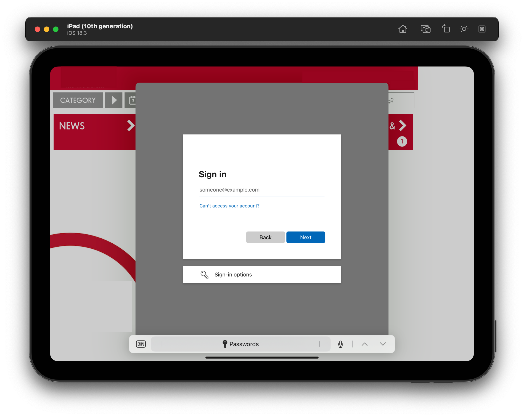Autofill credentials via the Passwords button
Image resolution: width=524 pixels, height=420 pixels.
pyautogui.click(x=240, y=344)
